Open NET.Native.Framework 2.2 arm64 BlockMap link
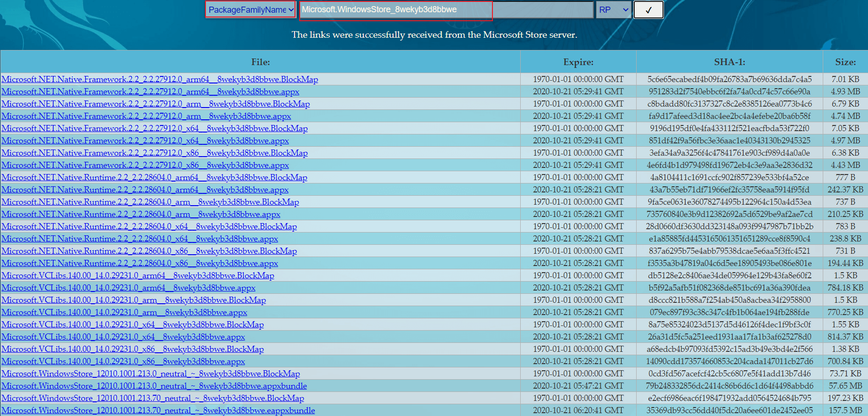This screenshot has height=416, width=868. 160,79
